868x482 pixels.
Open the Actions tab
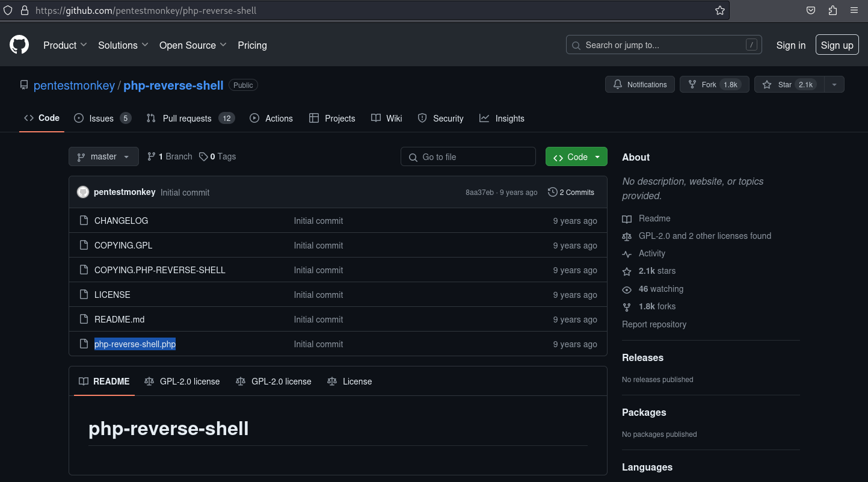pyautogui.click(x=271, y=118)
